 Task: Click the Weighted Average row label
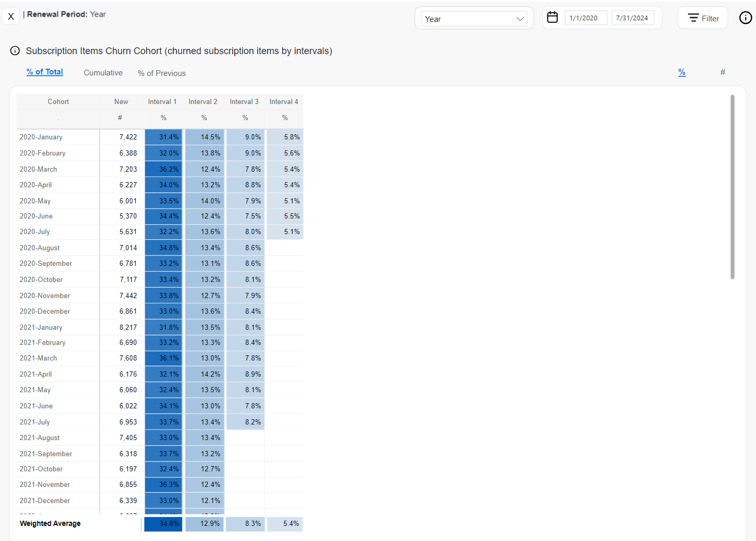[50, 524]
